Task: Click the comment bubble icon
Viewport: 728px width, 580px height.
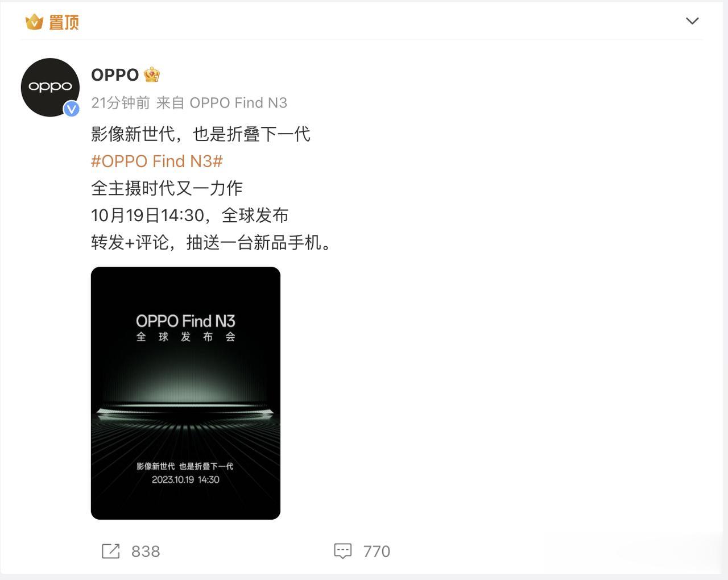Action: [x=343, y=551]
